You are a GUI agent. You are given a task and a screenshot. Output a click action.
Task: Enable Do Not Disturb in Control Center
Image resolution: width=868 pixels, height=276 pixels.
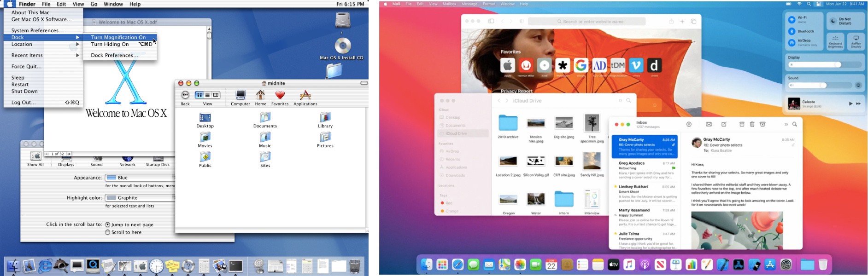(x=846, y=21)
